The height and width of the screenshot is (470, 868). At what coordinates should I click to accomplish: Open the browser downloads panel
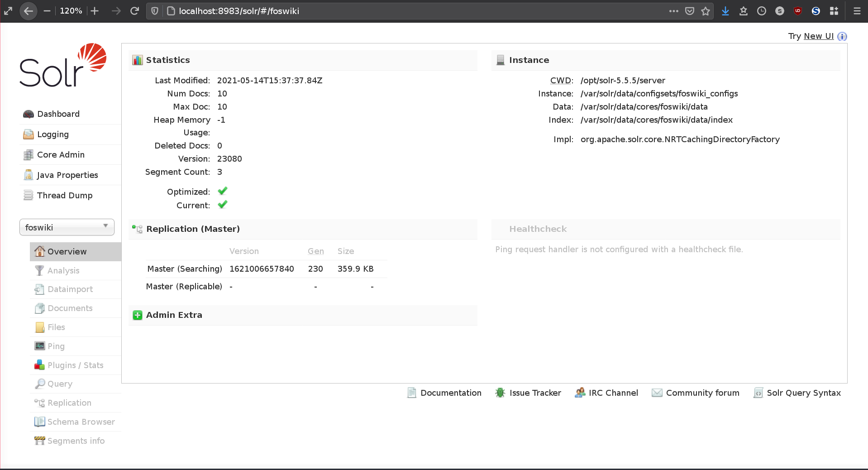point(725,11)
